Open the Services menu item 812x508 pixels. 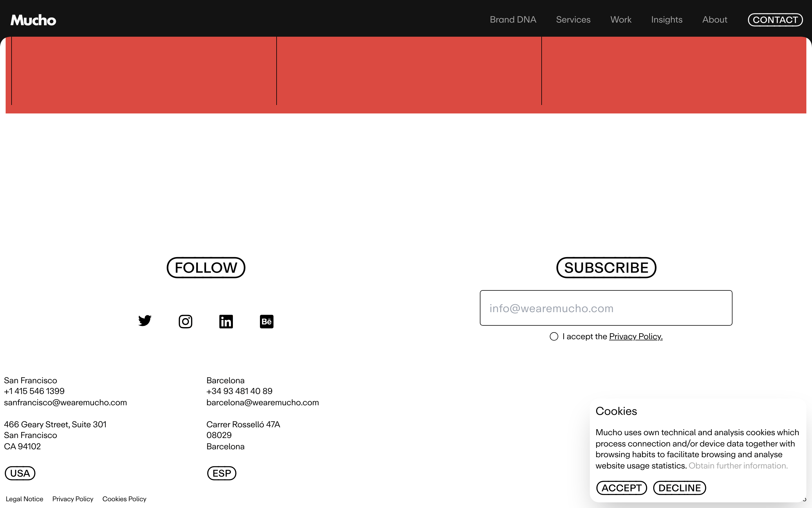tap(573, 19)
